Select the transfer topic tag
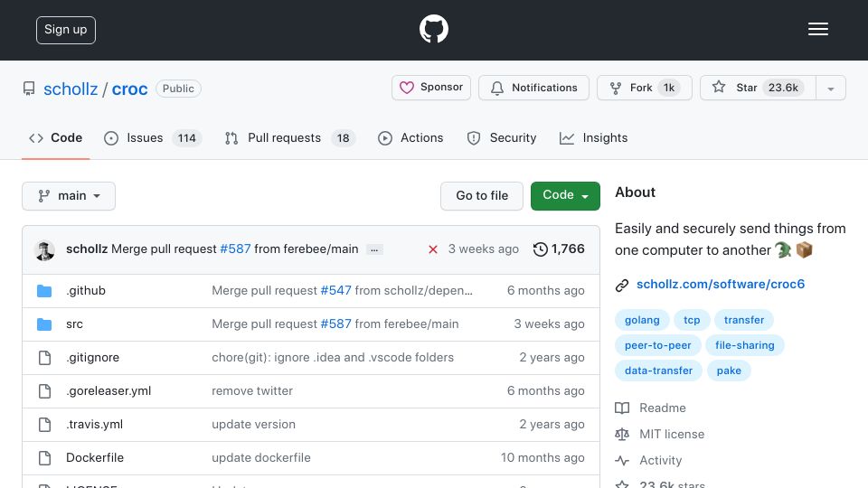Image resolution: width=868 pixels, height=488 pixels. [743, 320]
